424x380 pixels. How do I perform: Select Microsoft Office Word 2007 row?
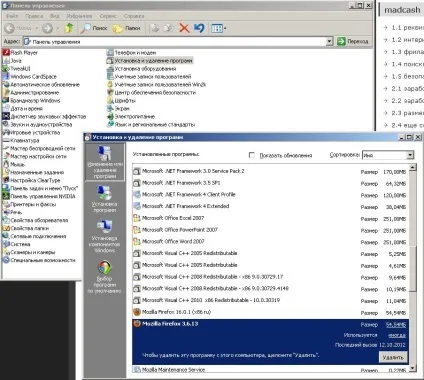tap(270, 242)
